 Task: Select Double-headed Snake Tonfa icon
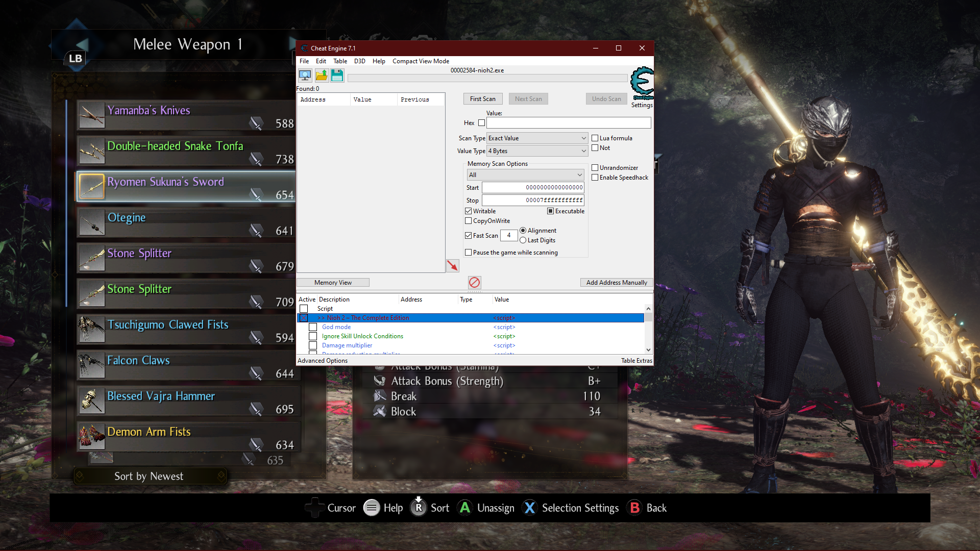pyautogui.click(x=92, y=151)
